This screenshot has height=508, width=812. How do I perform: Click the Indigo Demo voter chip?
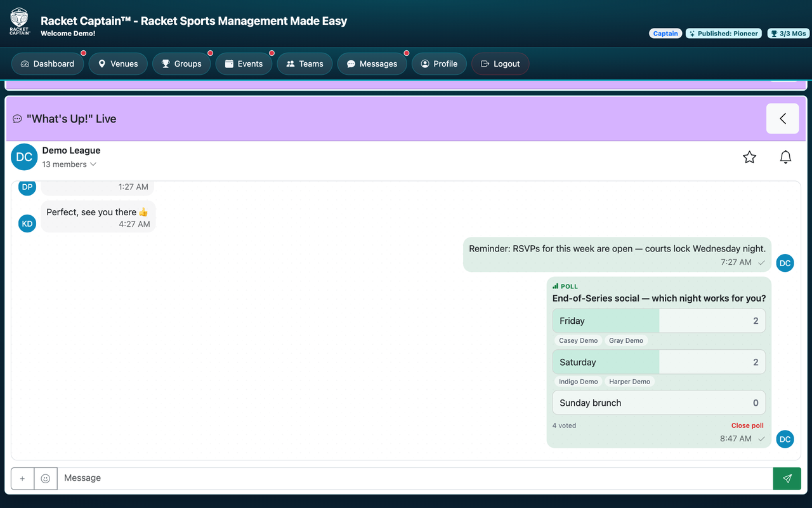pyautogui.click(x=578, y=382)
